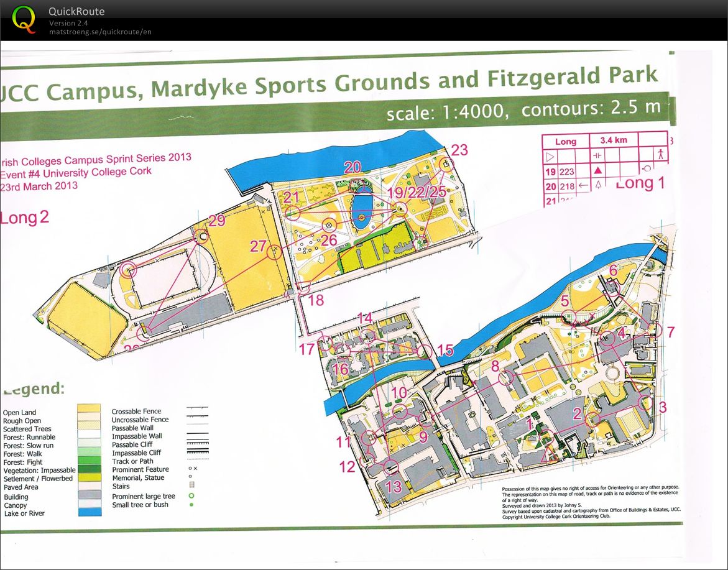728x570 pixels.
Task: Click the "Prominent large tree" legend label
Action: click(144, 497)
